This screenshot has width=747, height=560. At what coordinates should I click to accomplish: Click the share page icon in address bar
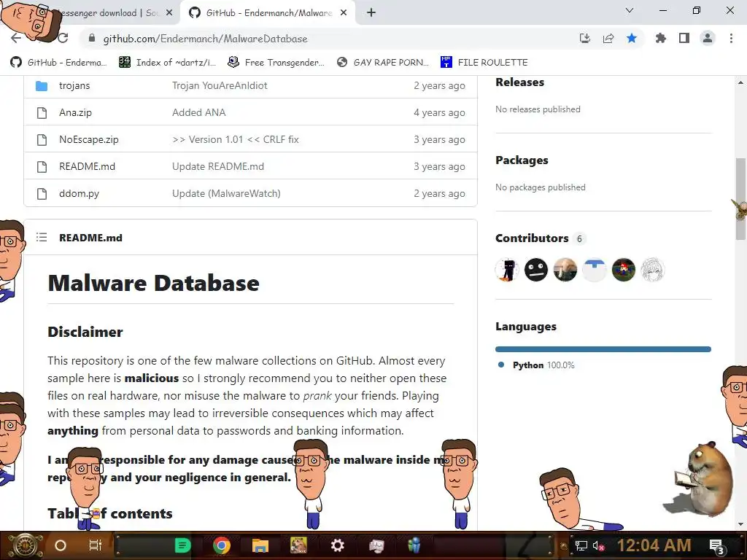608,39
